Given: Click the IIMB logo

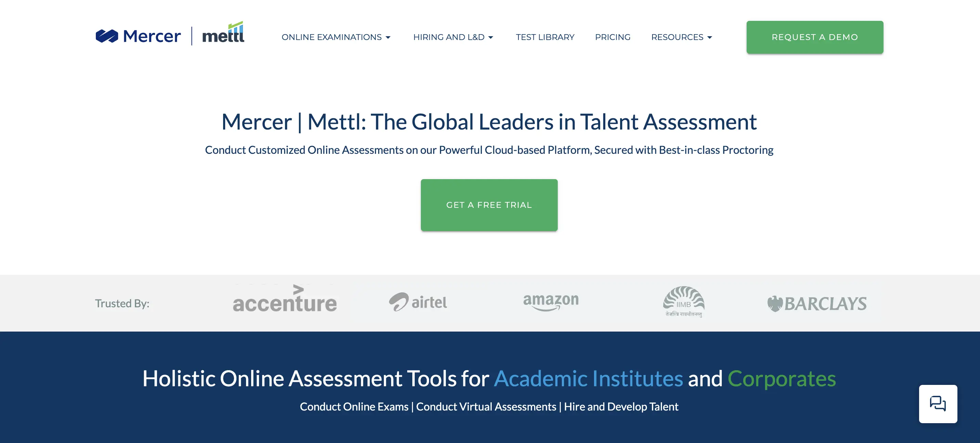Looking at the screenshot, I should 684,302.
